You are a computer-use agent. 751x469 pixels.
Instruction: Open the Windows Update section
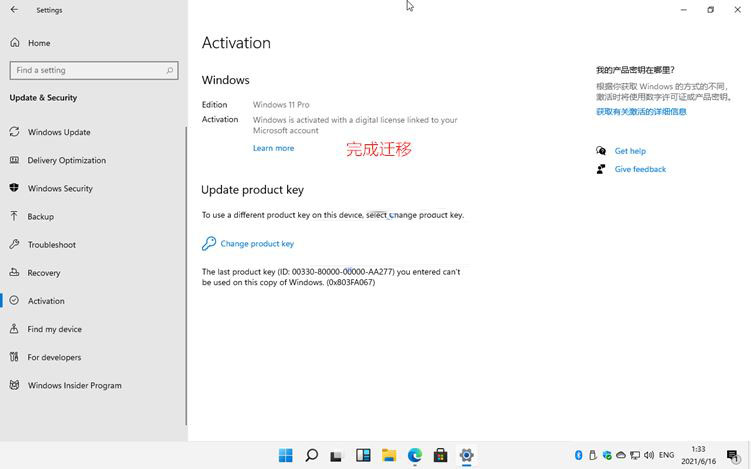coord(59,132)
